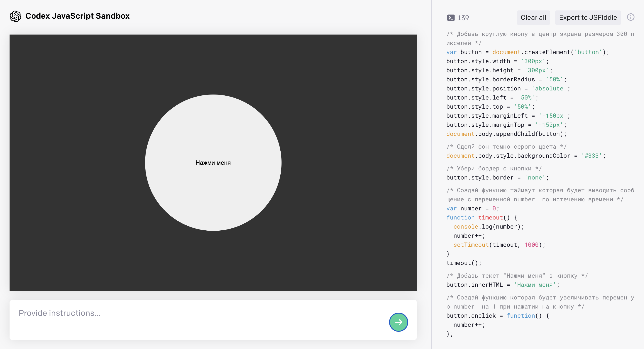Click the comment 'Сделй фон темно серого цвета'
Viewport: 644px width, 349px height.
pos(506,147)
